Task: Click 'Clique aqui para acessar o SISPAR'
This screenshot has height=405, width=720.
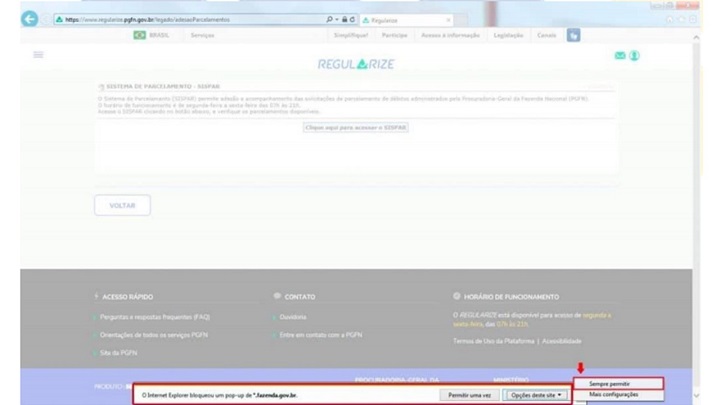Action: 356,128
